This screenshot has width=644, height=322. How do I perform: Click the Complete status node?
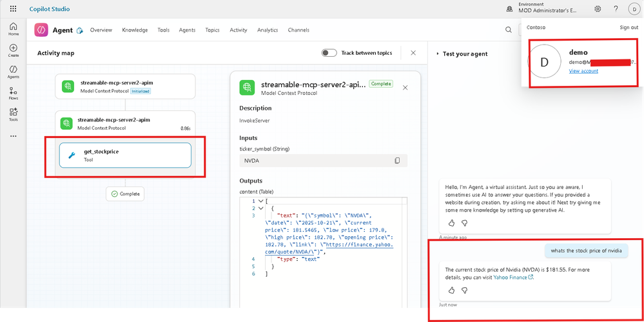coord(125,194)
